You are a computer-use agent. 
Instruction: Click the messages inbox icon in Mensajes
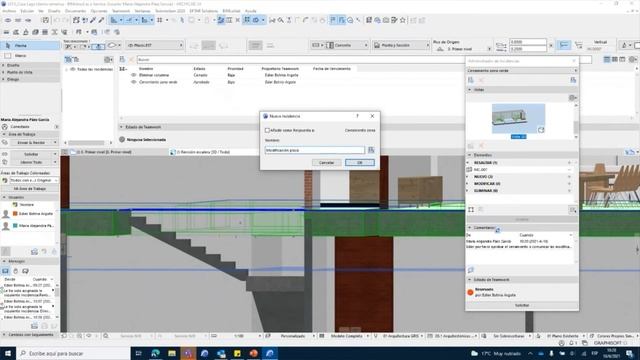(5, 271)
